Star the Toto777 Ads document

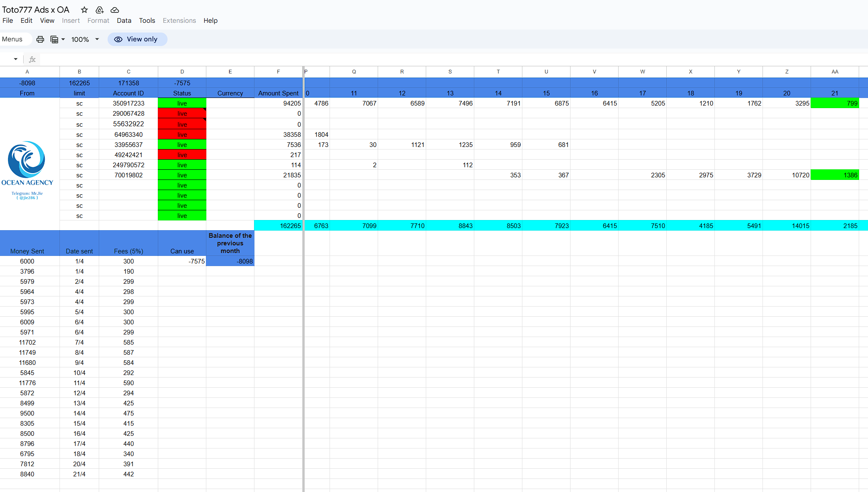(84, 10)
